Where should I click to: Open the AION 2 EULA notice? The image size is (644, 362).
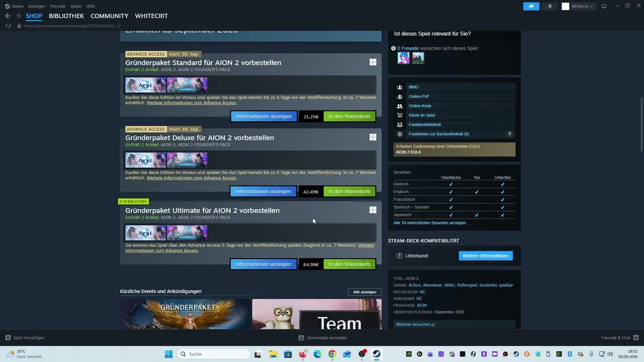(454, 149)
